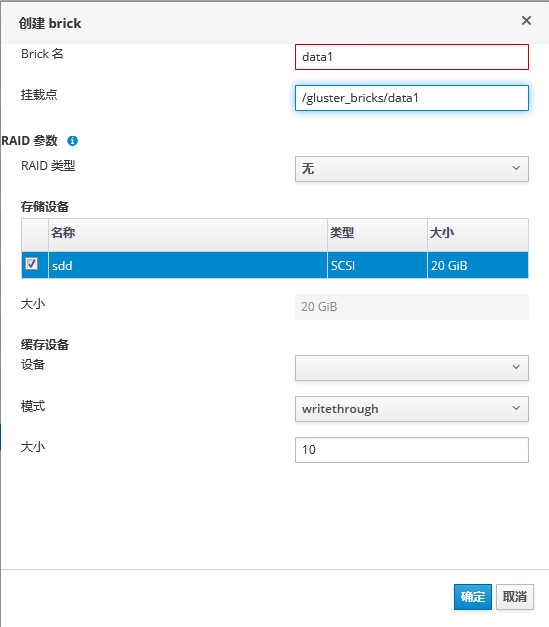This screenshot has height=627, width=549.
Task: Click the 挂载点 label
Action: [39, 95]
